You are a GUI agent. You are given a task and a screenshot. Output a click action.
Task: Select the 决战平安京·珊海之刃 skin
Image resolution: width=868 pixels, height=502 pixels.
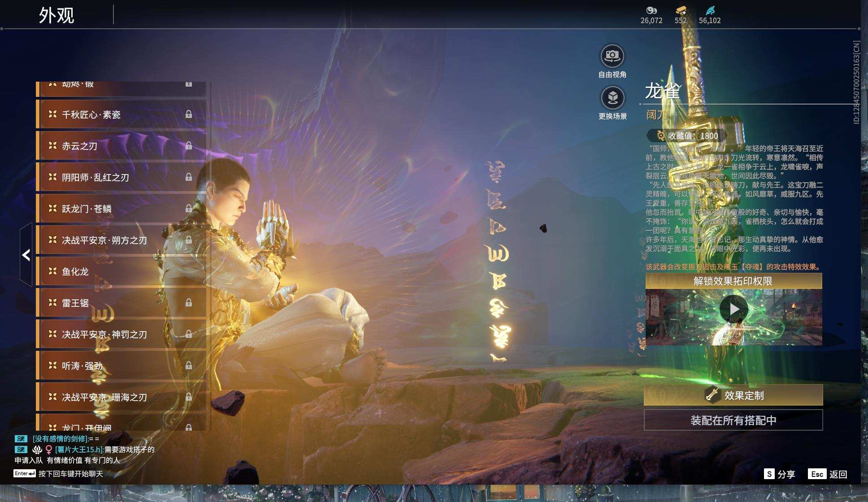tap(121, 397)
